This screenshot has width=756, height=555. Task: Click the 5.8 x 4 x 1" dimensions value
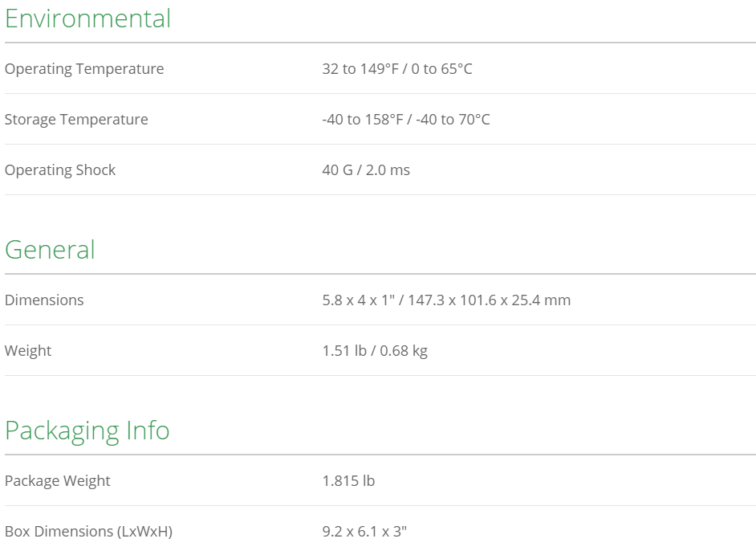(x=446, y=300)
